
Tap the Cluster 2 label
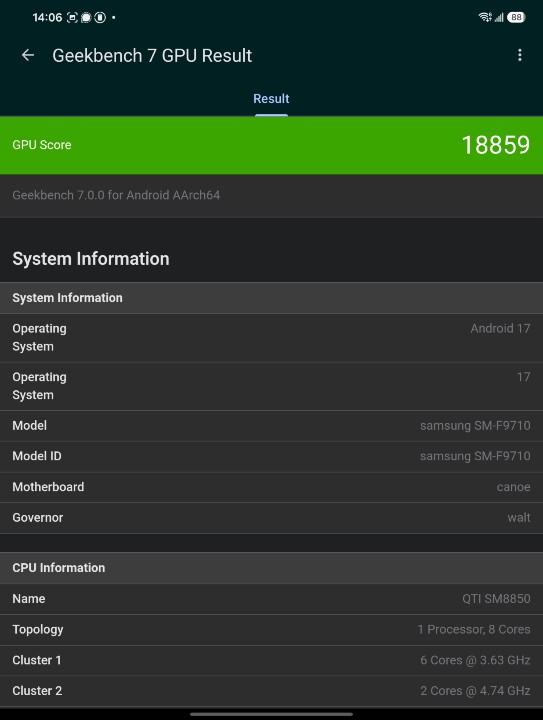(x=37, y=691)
